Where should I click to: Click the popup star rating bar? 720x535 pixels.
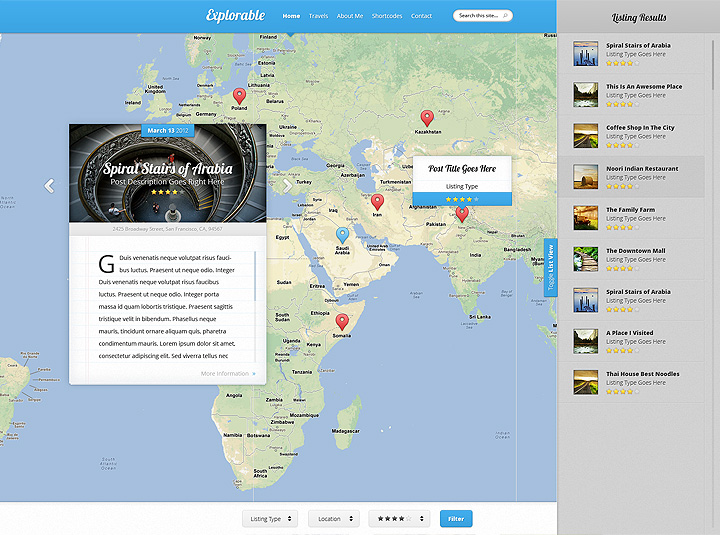pyautogui.click(x=462, y=199)
